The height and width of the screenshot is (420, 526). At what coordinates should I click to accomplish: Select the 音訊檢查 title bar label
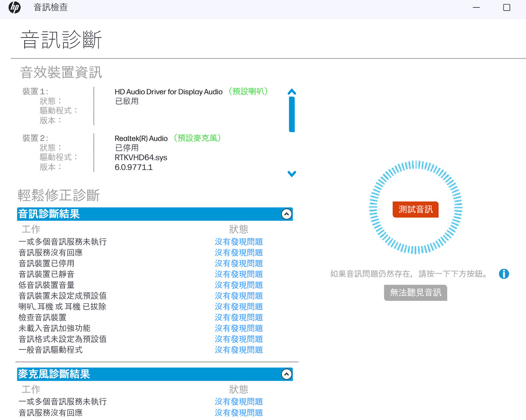tap(50, 7)
